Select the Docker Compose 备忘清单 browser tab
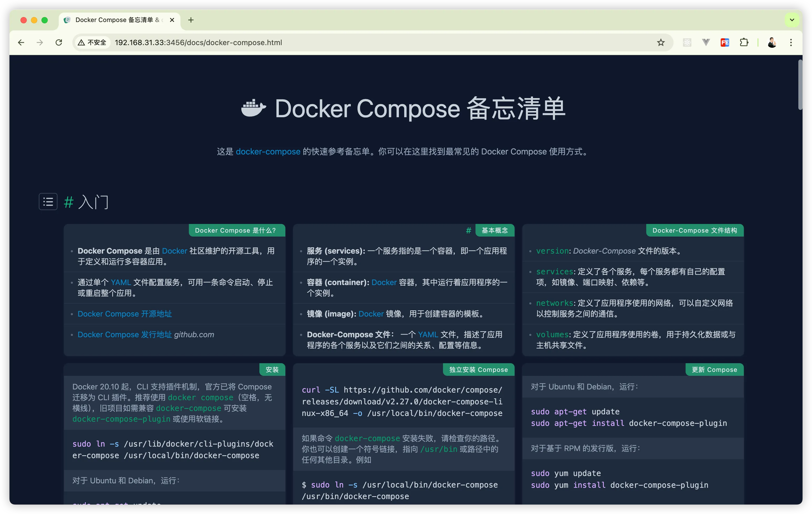The height and width of the screenshot is (514, 812). tap(120, 20)
